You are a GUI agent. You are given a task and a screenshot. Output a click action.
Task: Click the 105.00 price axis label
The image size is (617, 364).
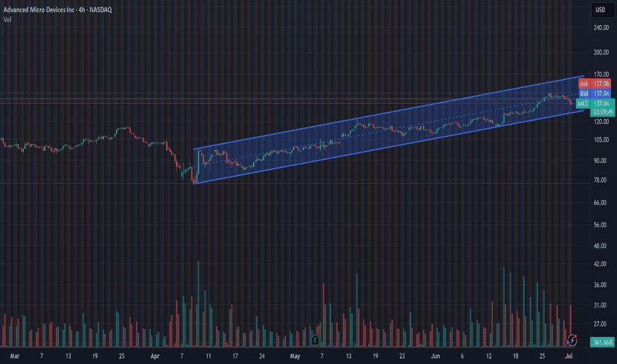(x=601, y=140)
